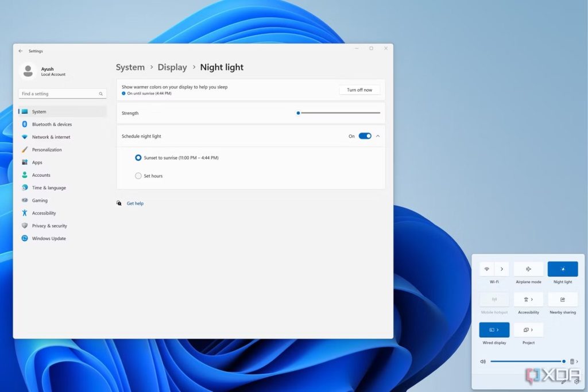Navigate to Display in breadcrumb
Image resolution: width=588 pixels, height=392 pixels.
click(x=172, y=67)
